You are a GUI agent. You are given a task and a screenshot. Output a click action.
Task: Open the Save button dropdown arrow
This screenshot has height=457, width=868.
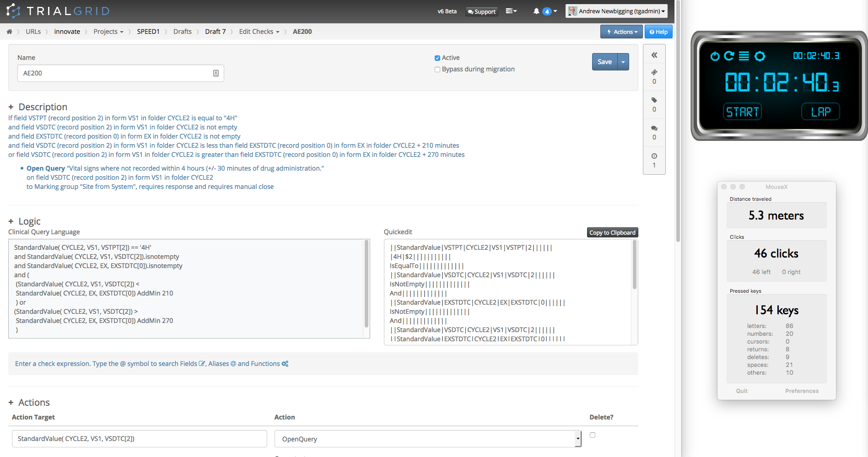point(623,62)
